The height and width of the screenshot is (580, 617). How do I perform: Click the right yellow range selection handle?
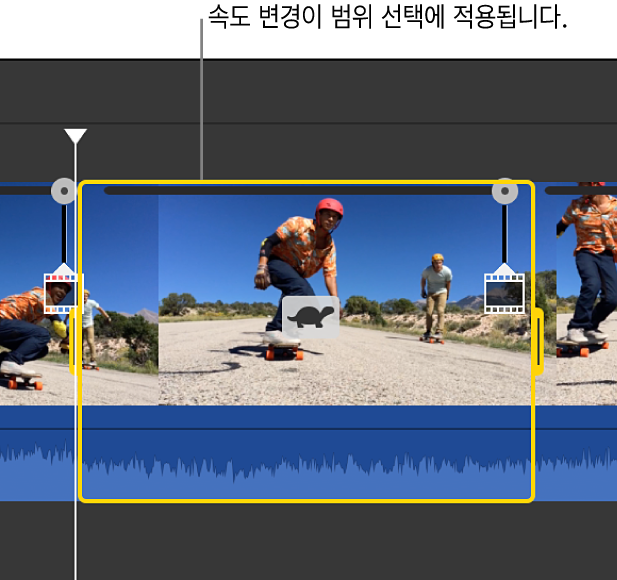(539, 341)
